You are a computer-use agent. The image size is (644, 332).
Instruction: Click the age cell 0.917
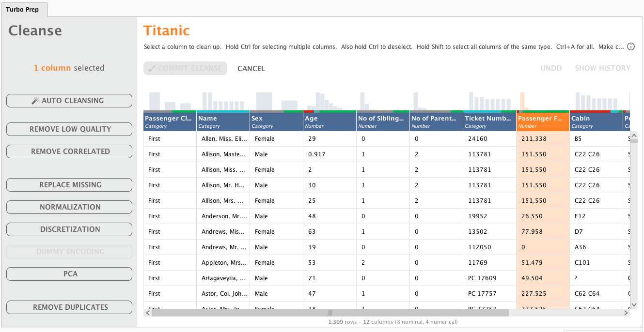point(330,154)
